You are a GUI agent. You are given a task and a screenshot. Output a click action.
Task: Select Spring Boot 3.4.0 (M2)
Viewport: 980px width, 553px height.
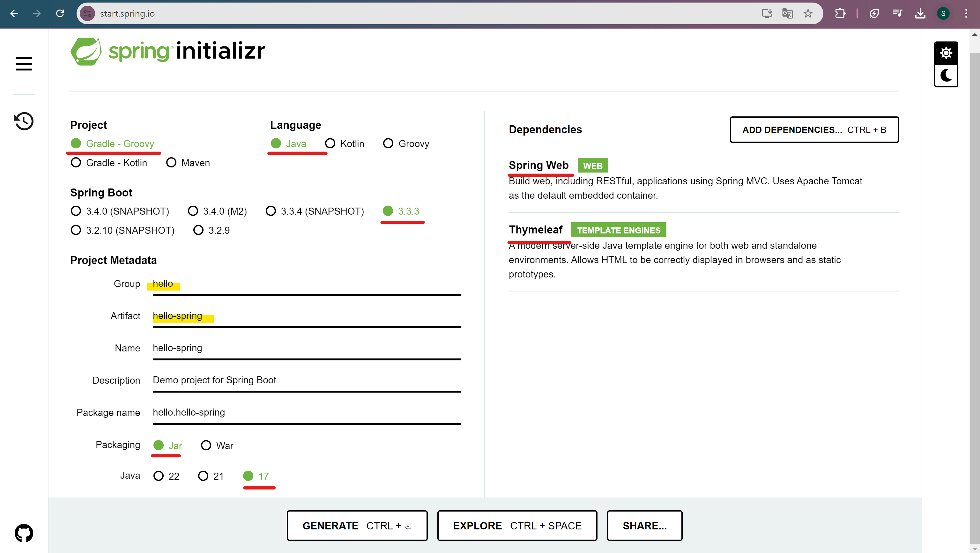coord(217,211)
